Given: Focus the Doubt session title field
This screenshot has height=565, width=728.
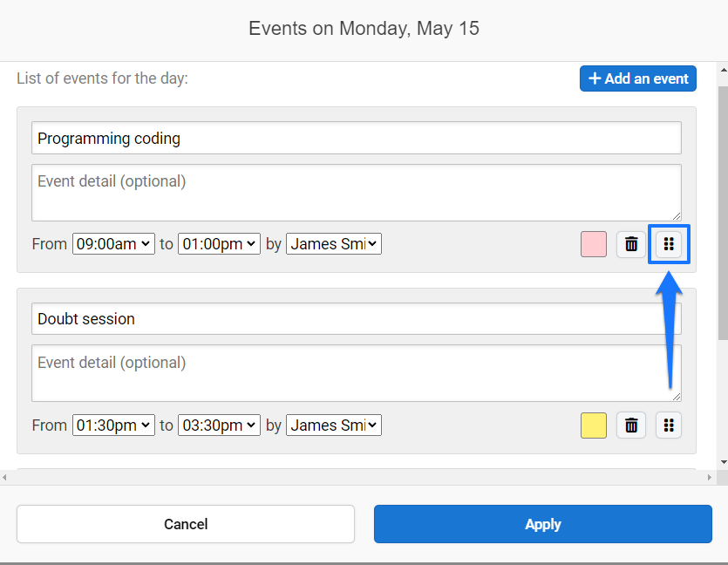Looking at the screenshot, I should 357,319.
